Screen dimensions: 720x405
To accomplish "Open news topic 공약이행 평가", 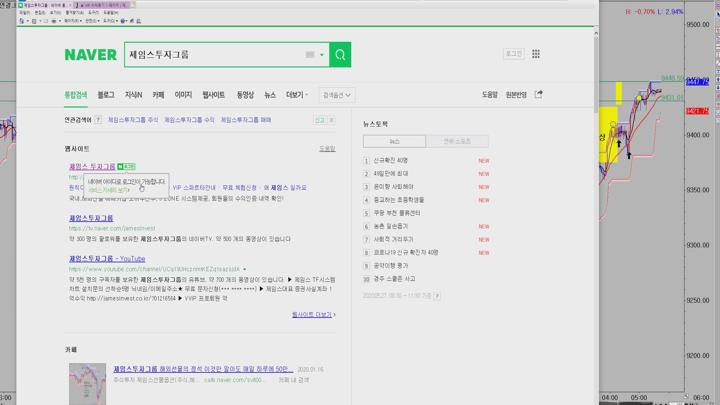I will [x=390, y=266].
